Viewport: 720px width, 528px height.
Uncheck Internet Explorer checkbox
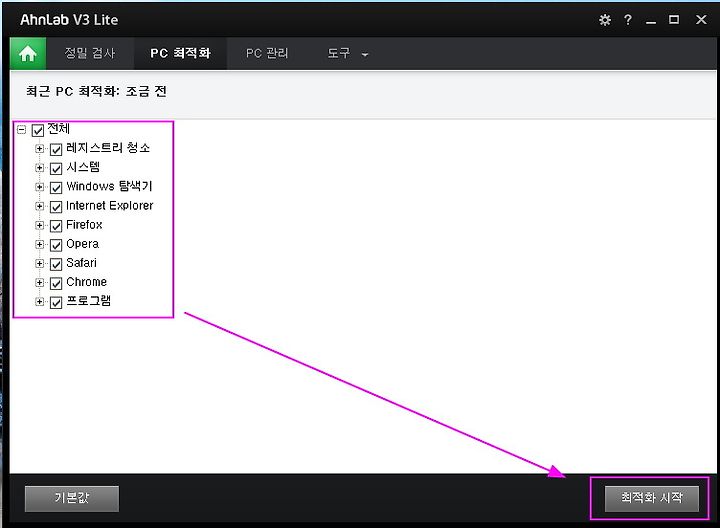(x=56, y=207)
